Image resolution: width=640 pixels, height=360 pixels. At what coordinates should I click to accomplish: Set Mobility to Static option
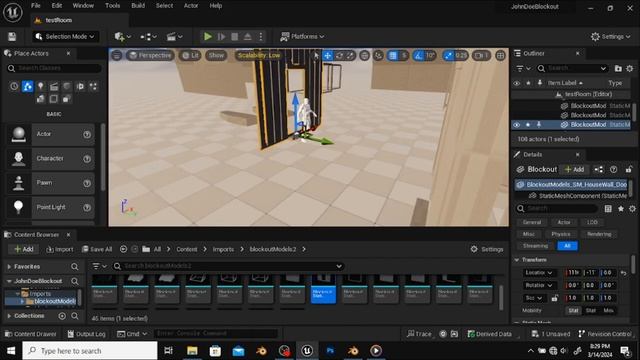573,311
